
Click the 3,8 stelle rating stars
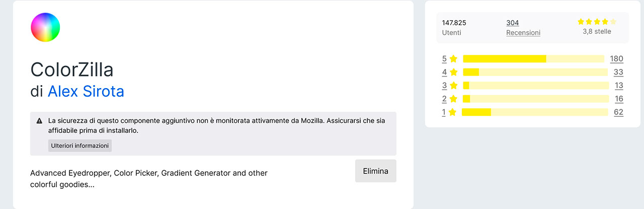[597, 22]
